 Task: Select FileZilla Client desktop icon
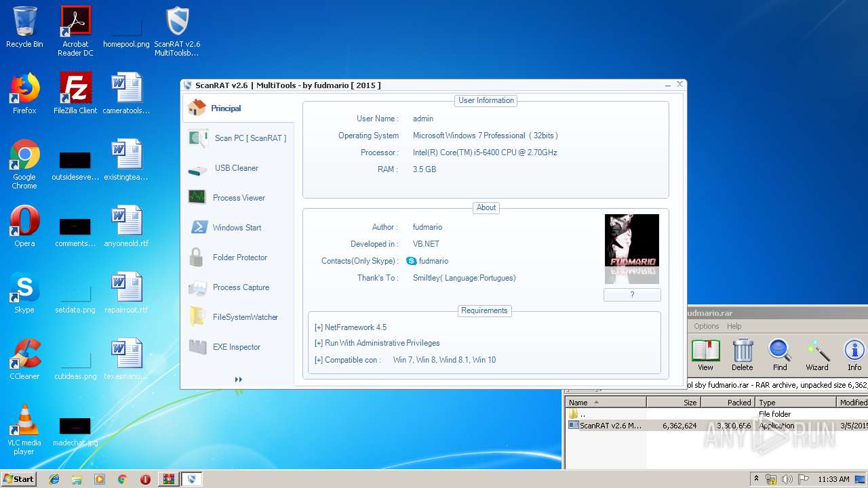[75, 94]
